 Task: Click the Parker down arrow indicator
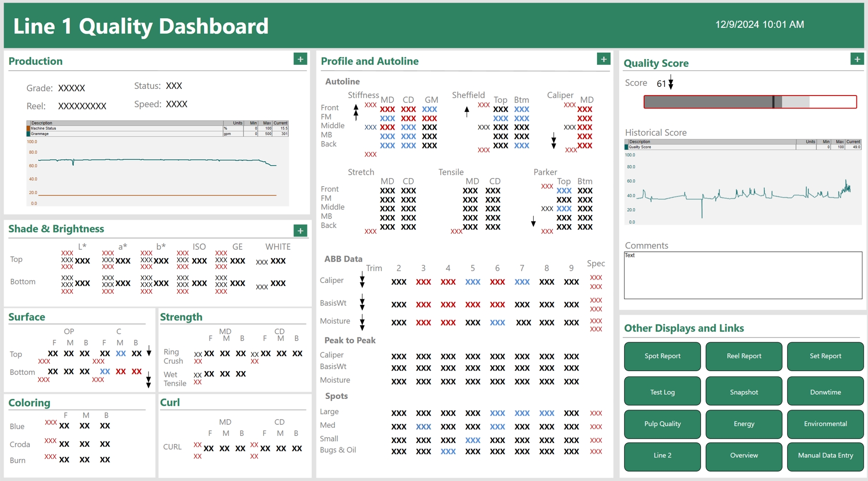[533, 221]
